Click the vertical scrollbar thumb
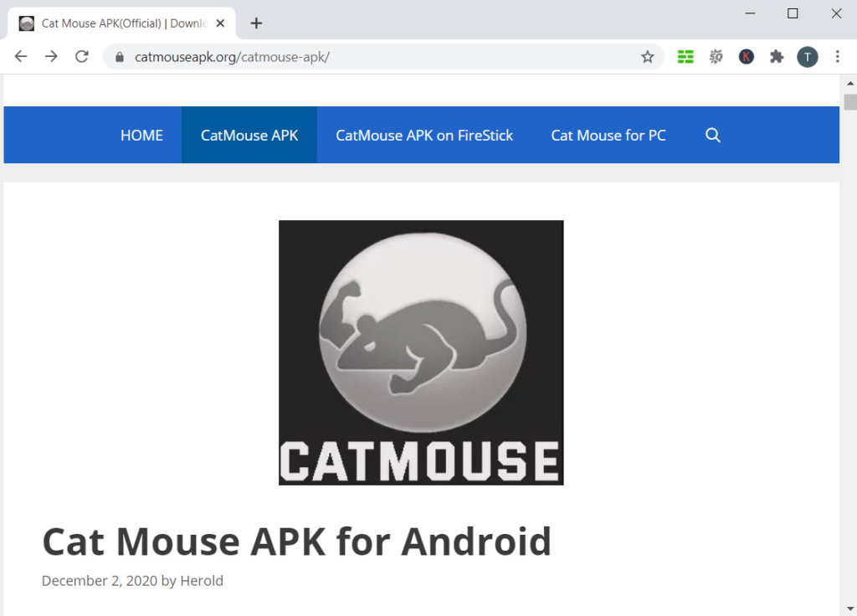 click(x=850, y=102)
